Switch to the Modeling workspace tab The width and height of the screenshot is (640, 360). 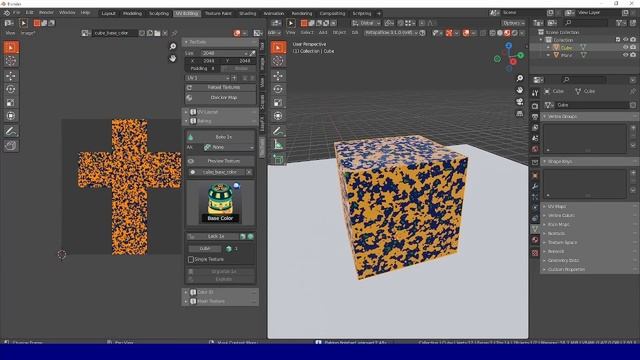132,13
